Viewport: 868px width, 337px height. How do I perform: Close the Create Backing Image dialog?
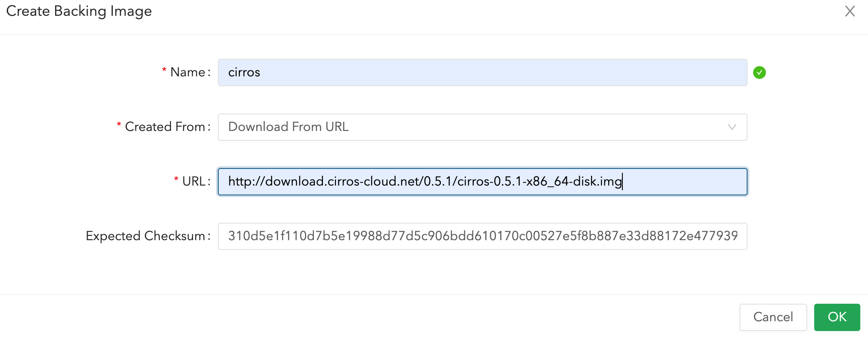[850, 12]
